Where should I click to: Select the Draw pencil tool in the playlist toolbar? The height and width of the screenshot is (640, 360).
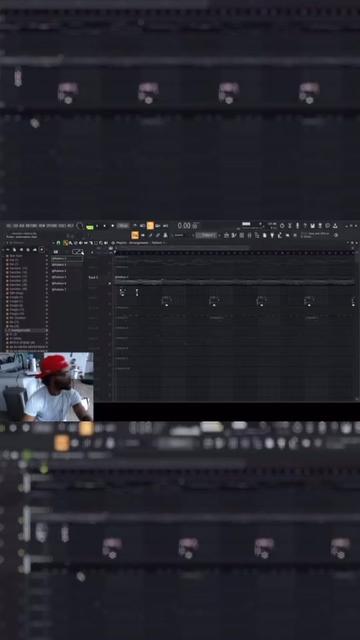point(65,242)
